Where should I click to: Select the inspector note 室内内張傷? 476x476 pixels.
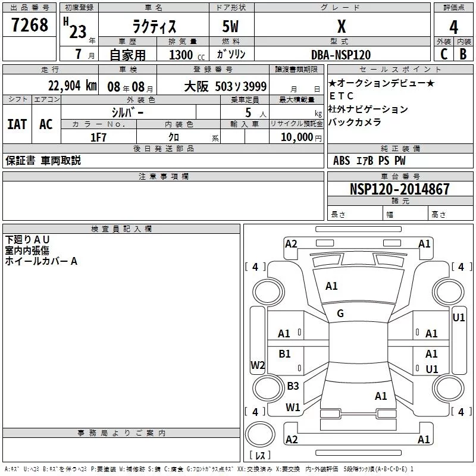(x=27, y=250)
